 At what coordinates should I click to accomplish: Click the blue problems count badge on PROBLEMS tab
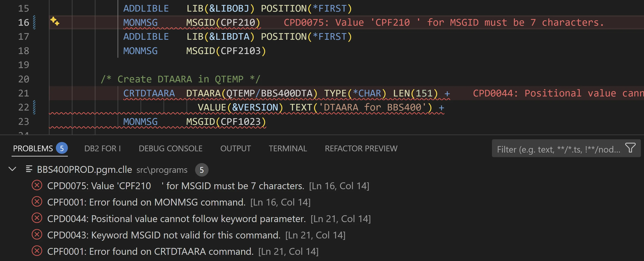click(x=61, y=148)
